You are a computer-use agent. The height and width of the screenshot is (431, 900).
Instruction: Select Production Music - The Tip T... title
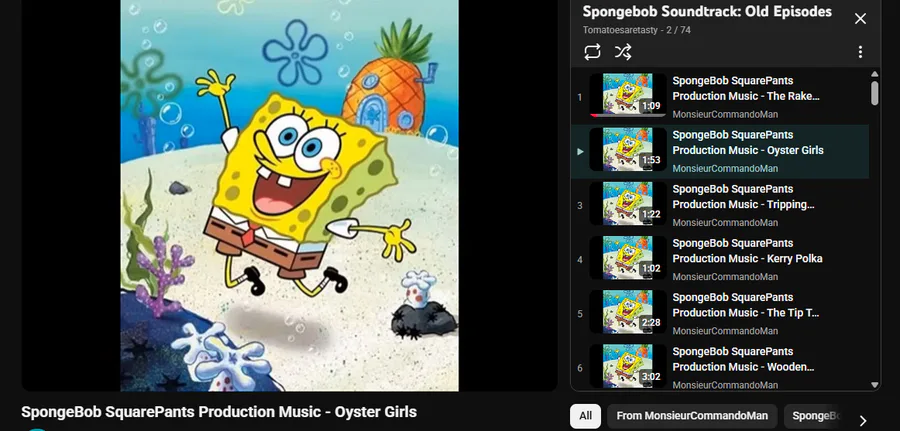(x=746, y=305)
